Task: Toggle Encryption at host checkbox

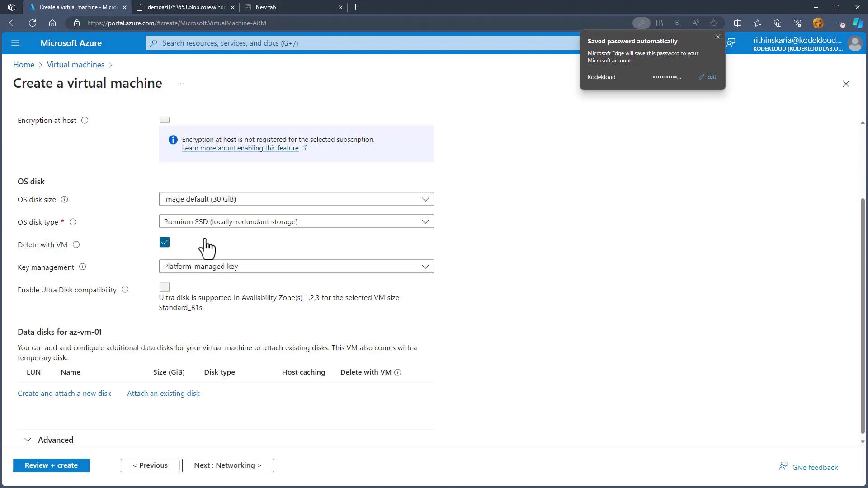Action: (165, 120)
